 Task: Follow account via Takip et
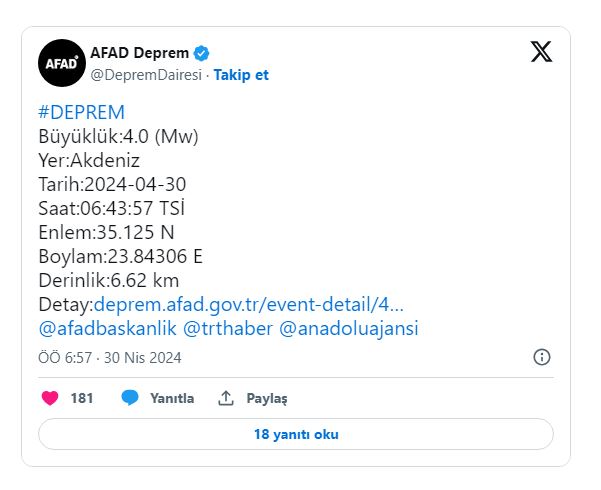coord(241,75)
